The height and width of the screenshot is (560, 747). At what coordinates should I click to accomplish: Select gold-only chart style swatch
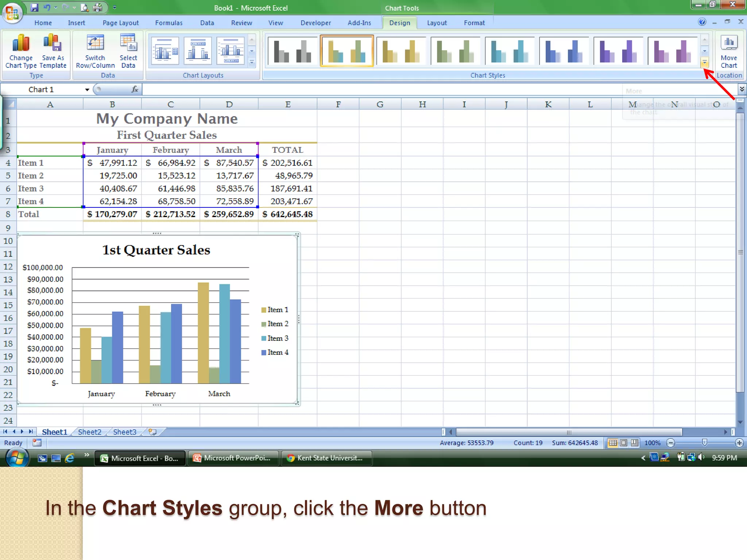[401, 51]
